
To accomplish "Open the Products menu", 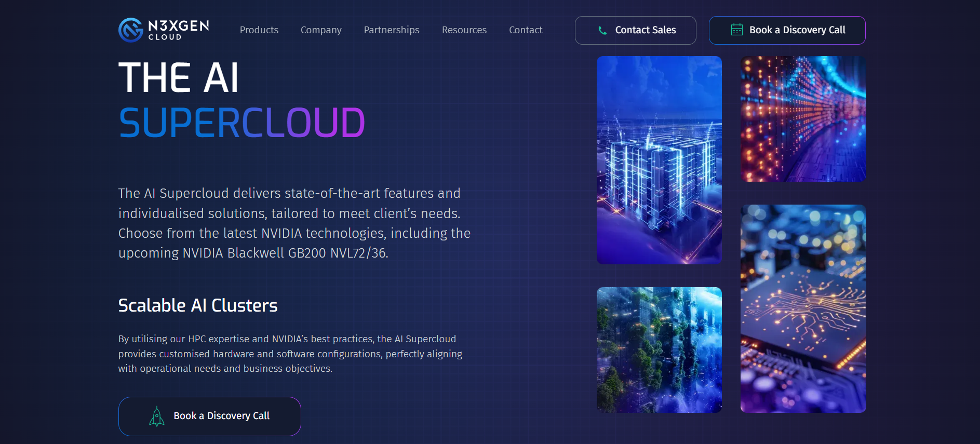I will click(x=259, y=30).
